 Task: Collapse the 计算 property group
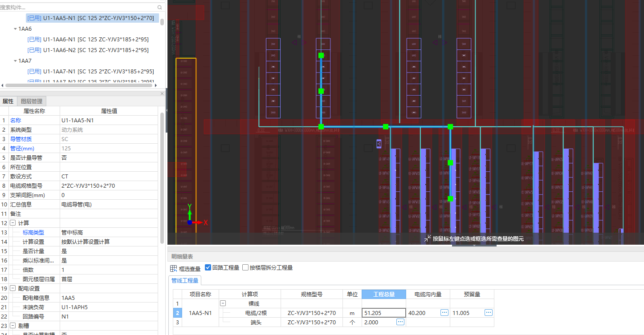12,223
